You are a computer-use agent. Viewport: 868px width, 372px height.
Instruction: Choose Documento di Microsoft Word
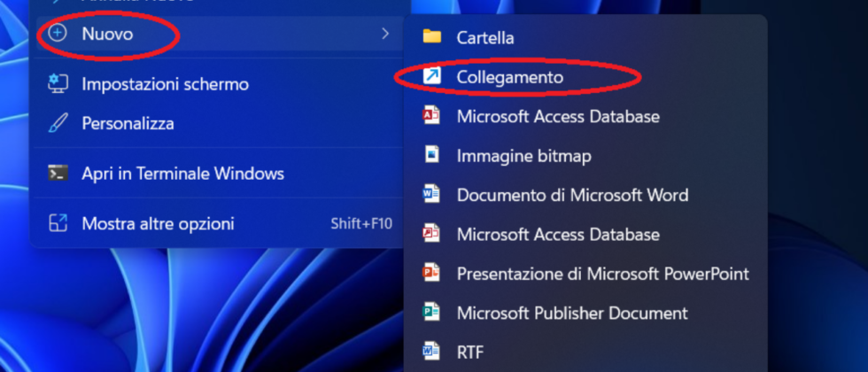tap(572, 195)
